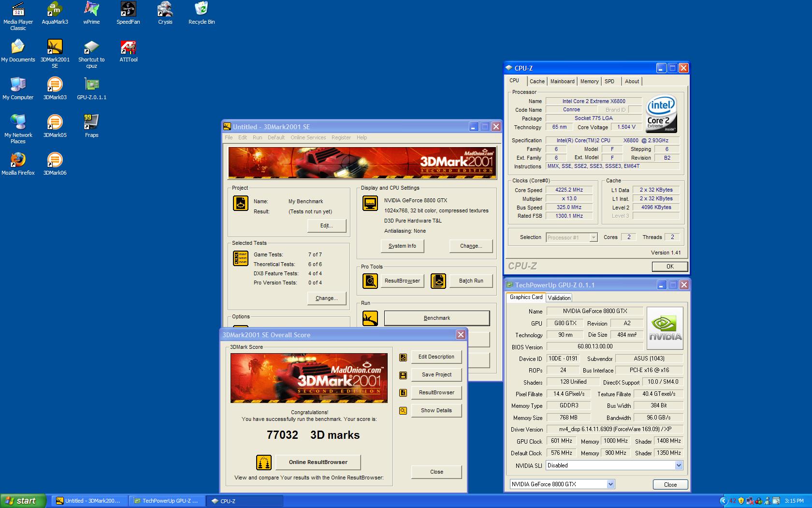Viewport: 812px width, 508px height.
Task: Click OK button in CPU-Z
Action: [670, 267]
